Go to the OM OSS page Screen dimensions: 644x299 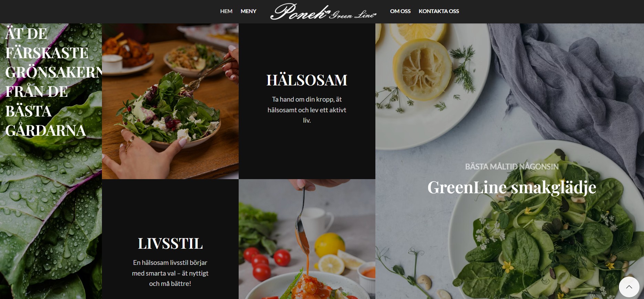tap(400, 11)
